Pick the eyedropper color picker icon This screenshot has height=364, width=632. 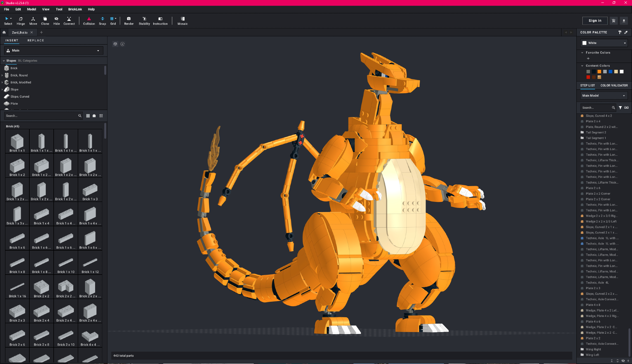pyautogui.click(x=626, y=32)
